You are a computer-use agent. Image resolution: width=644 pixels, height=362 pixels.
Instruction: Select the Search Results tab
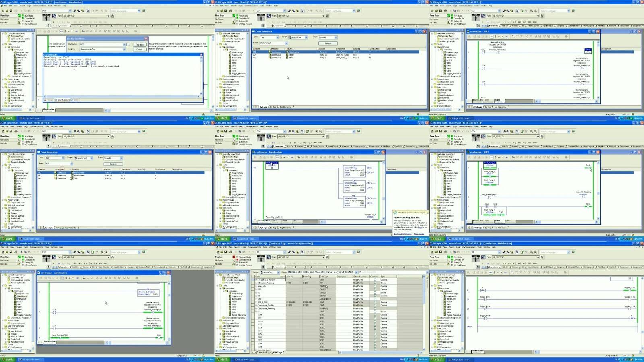63,100
